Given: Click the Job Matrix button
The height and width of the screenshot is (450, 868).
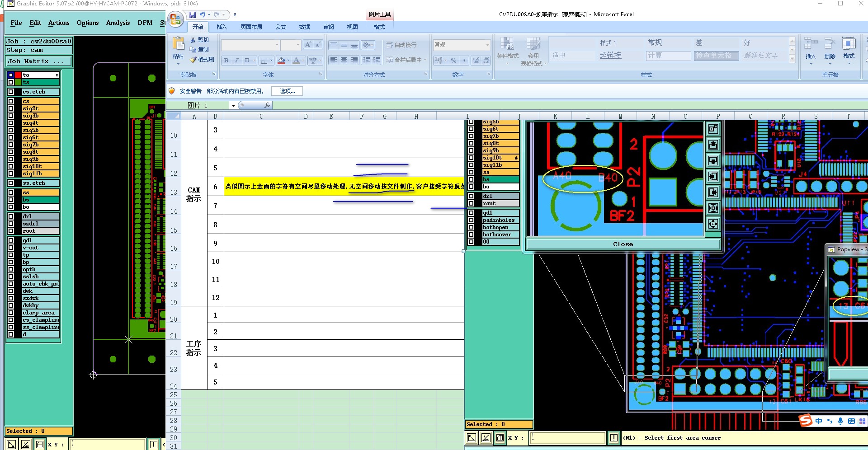Looking at the screenshot, I should click(39, 61).
